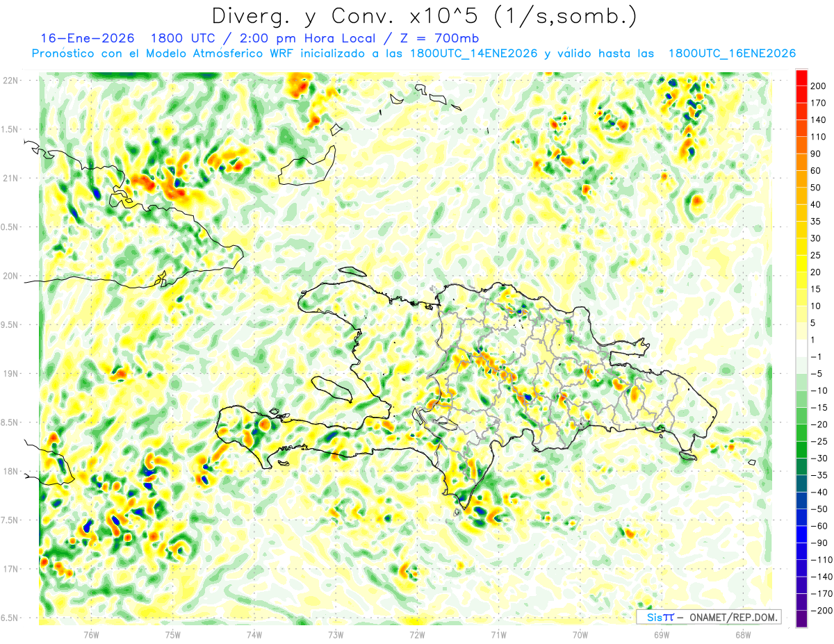Click the '-20' value on the color scale
The height and width of the screenshot is (644, 834).
point(818,424)
